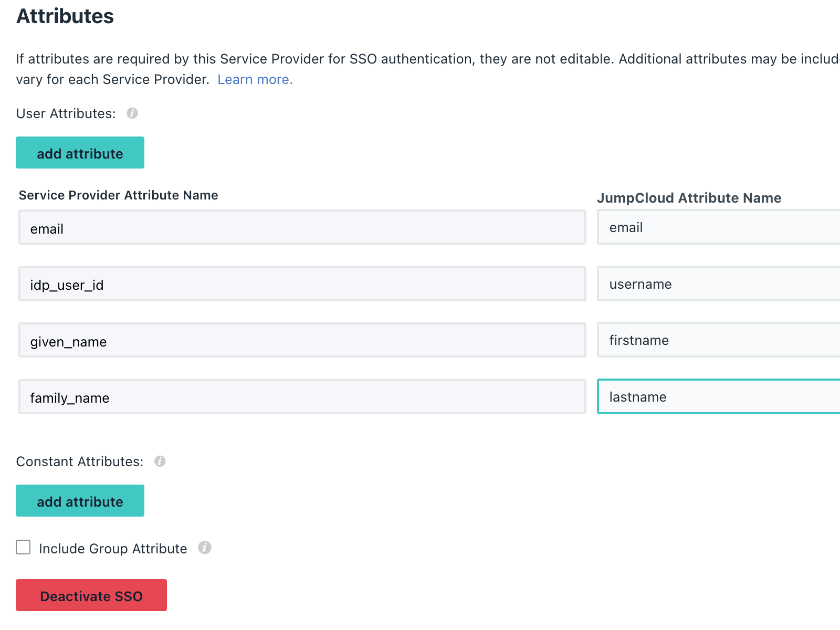The height and width of the screenshot is (630, 840).
Task: Enable the Include Group Attribute checkbox
Action: click(x=23, y=548)
